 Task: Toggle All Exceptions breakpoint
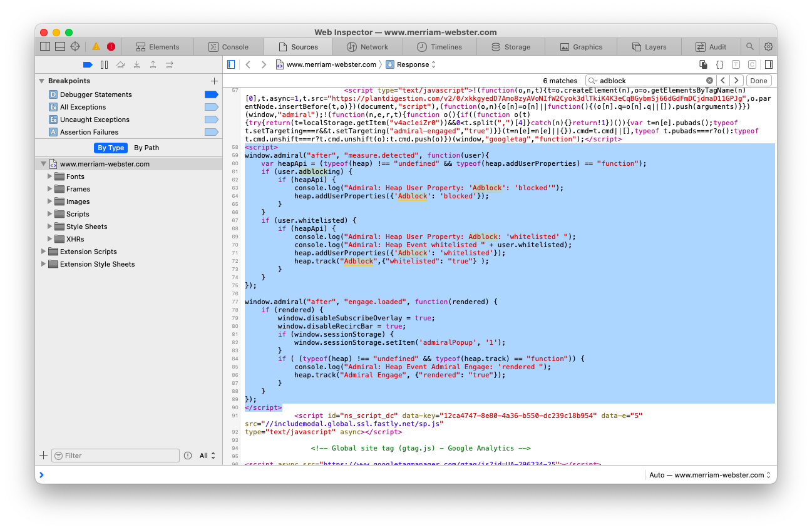point(212,107)
